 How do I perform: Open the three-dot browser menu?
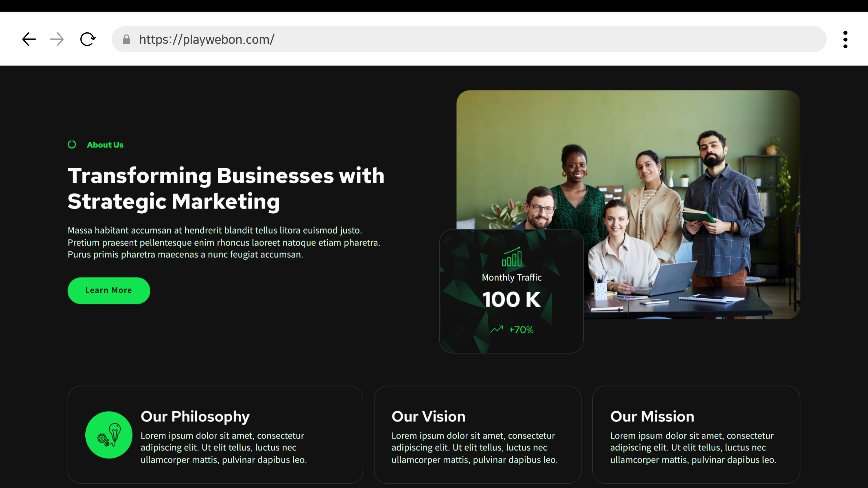coord(845,39)
